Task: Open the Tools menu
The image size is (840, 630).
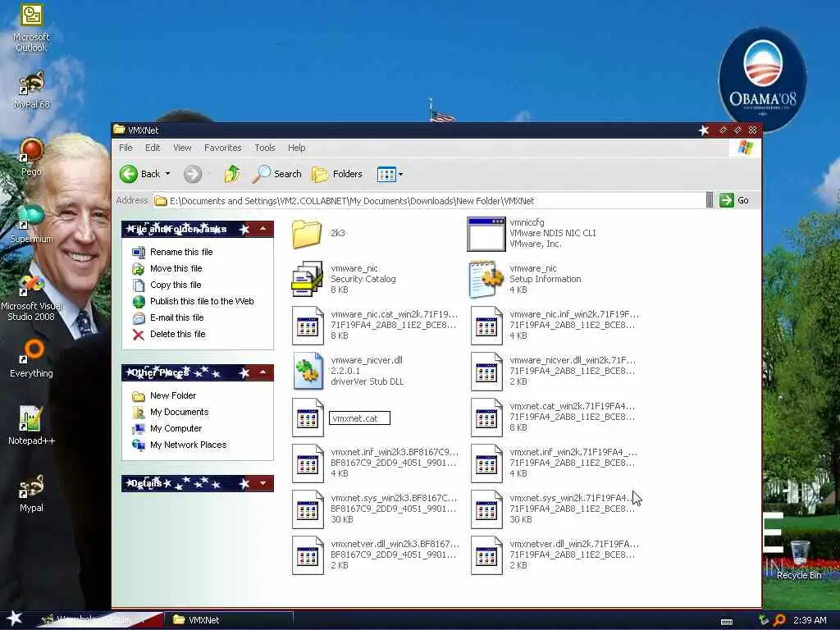Action: [x=265, y=148]
